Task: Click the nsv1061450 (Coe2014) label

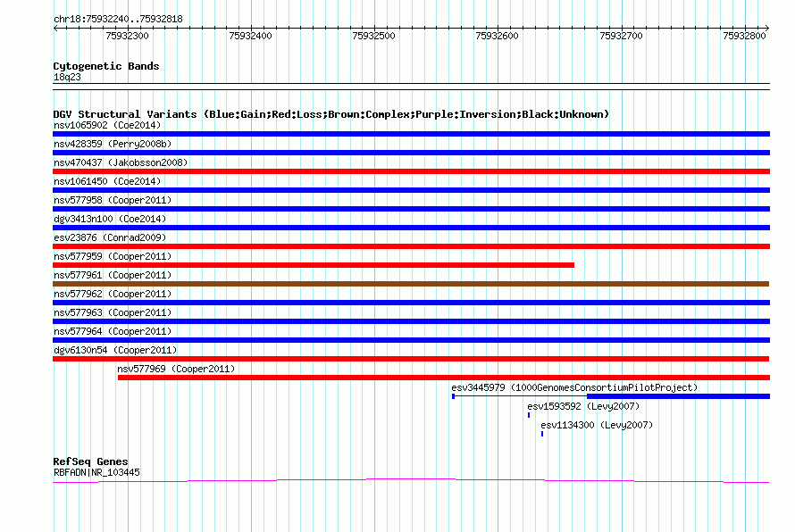Action: (107, 181)
